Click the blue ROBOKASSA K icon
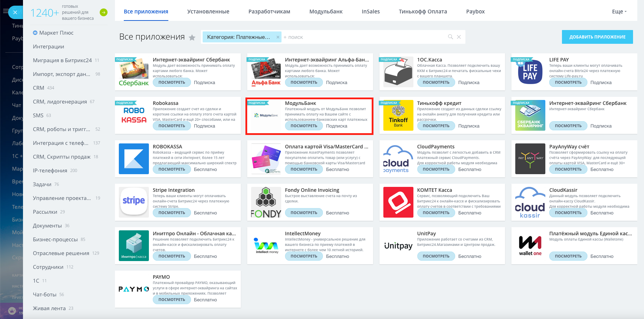The image size is (644, 319). point(134,159)
